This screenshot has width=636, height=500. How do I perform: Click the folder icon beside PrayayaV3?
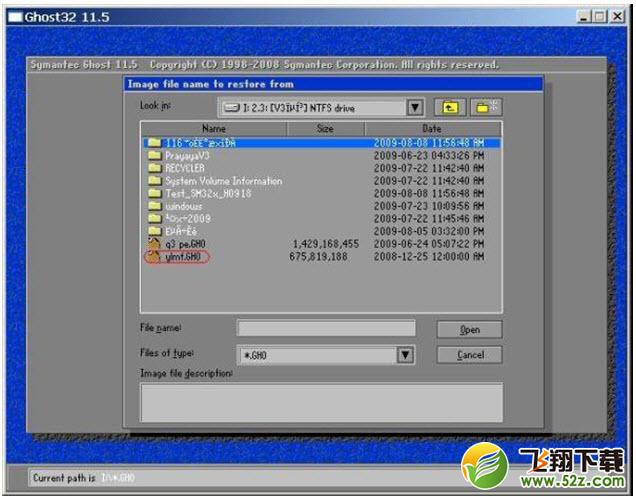(155, 155)
